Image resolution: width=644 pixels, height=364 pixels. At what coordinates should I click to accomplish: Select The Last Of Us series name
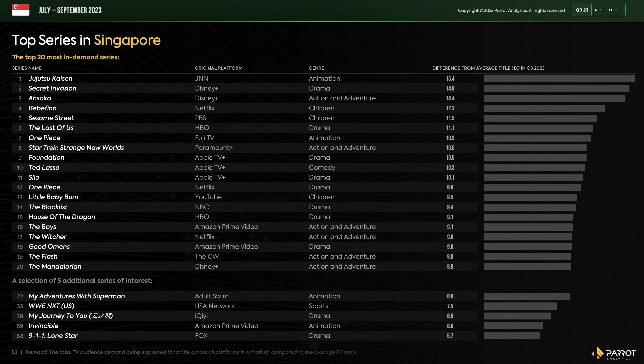pos(51,128)
